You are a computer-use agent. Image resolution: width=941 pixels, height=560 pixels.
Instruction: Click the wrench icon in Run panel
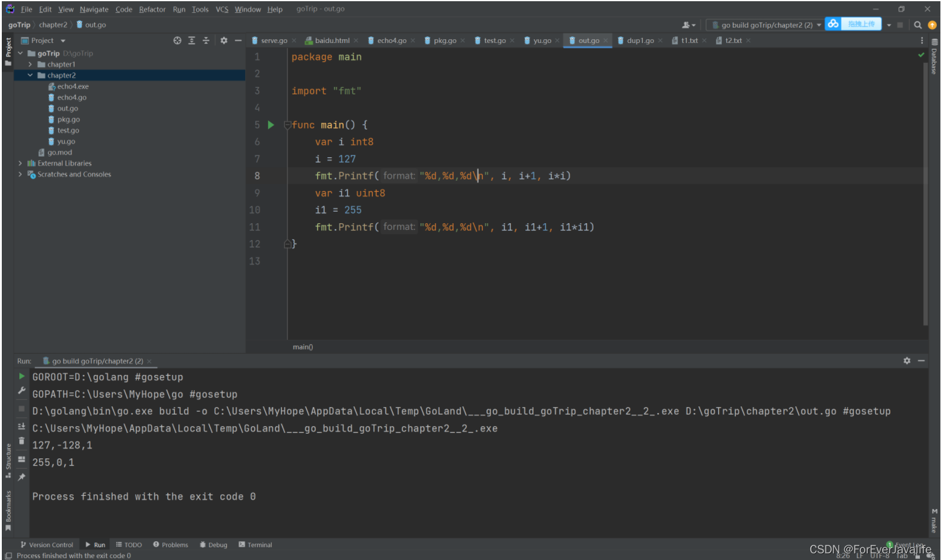22,391
